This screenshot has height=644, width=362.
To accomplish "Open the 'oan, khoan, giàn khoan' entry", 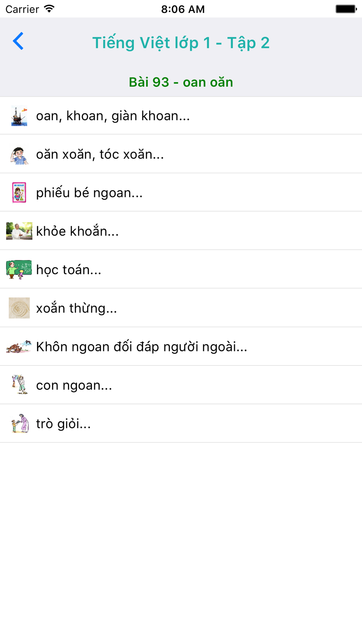I will (x=181, y=116).
